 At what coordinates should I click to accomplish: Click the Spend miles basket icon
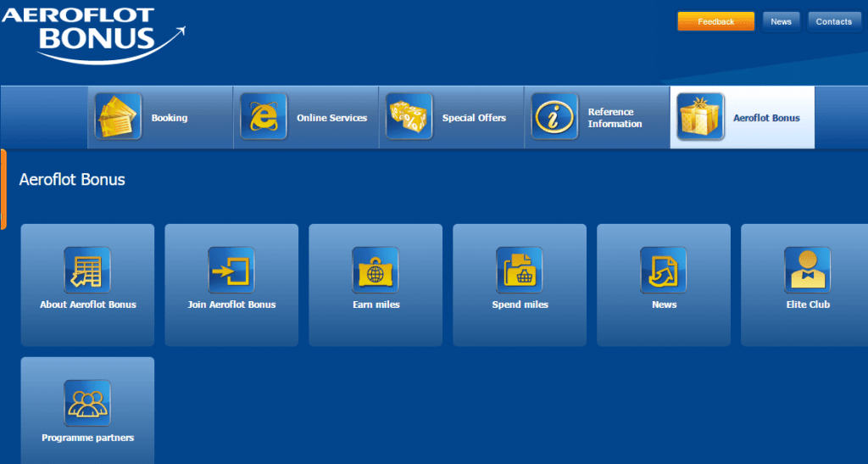point(520,270)
